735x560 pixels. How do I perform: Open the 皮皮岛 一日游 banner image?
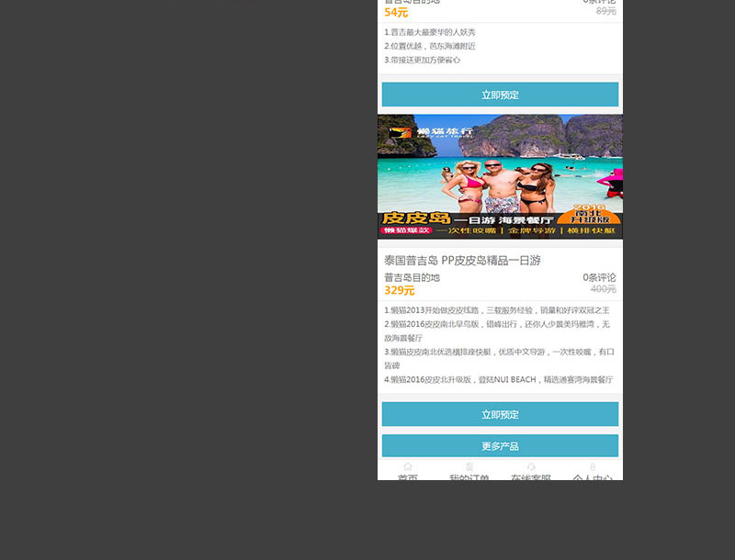pyautogui.click(x=500, y=176)
